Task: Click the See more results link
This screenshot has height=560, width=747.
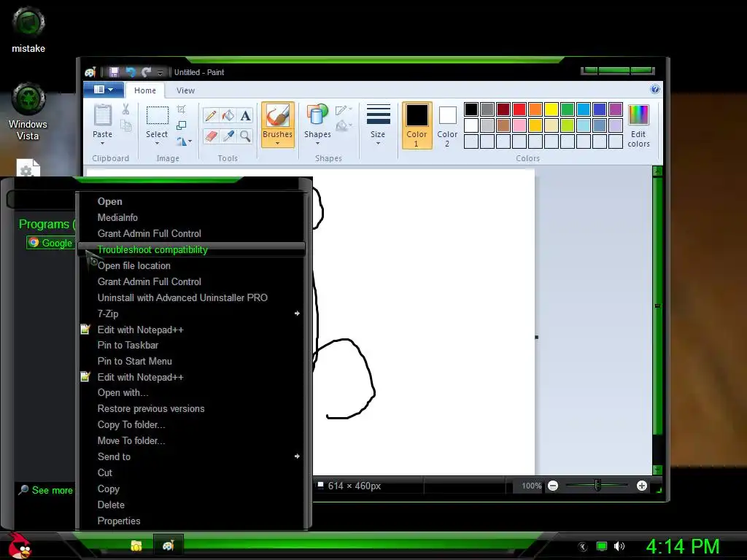Action: [x=46, y=490]
